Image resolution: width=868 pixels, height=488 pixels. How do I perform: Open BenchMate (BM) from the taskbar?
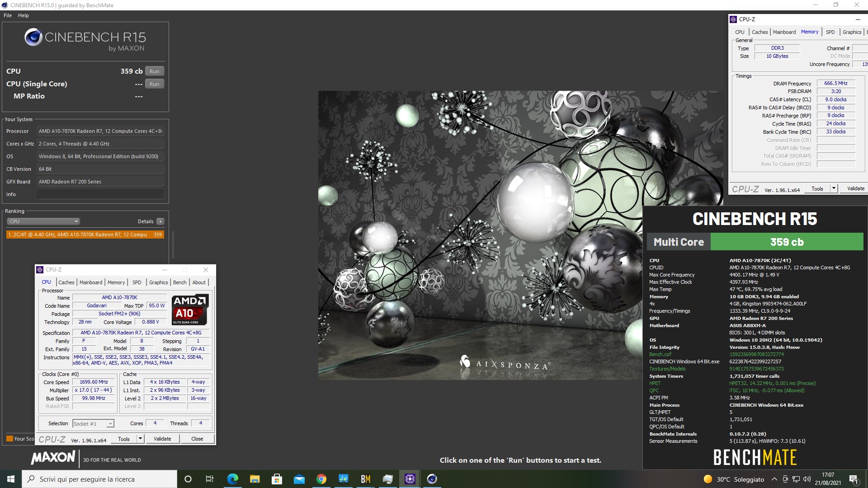pos(365,479)
